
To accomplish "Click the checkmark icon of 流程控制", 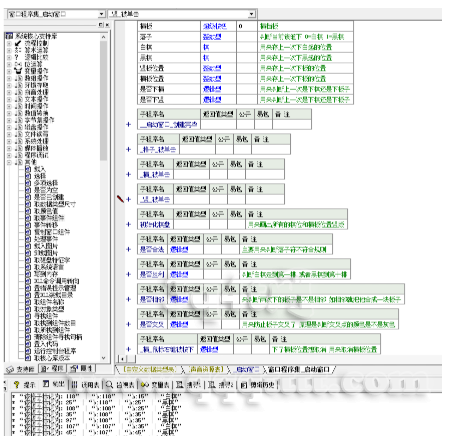I will click(x=18, y=43).
